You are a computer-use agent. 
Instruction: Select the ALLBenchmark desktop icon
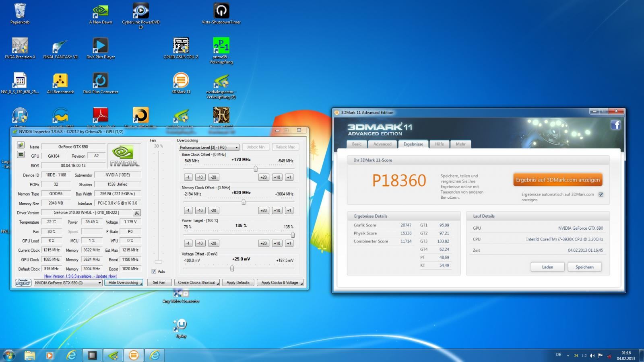[60, 83]
